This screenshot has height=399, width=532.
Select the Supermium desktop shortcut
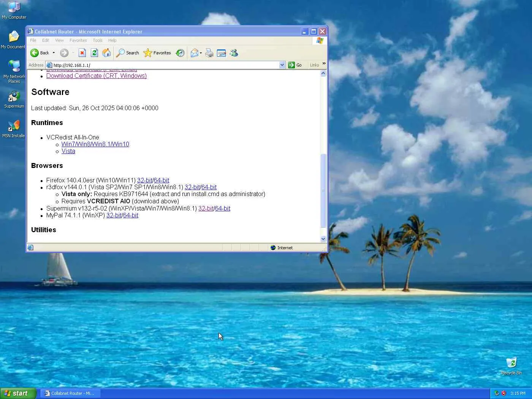[14, 100]
